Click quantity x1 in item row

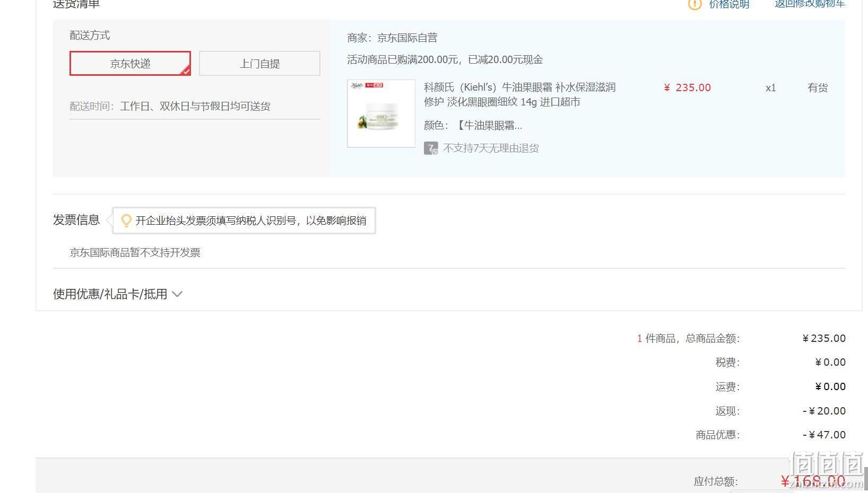(x=771, y=87)
